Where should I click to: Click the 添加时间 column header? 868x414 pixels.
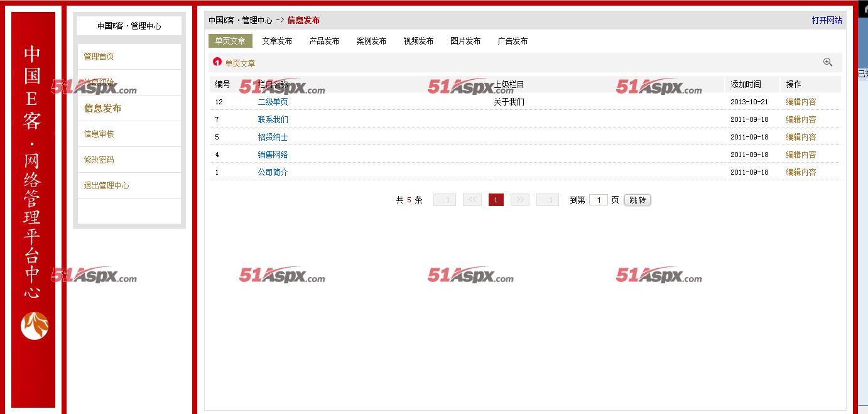click(746, 84)
